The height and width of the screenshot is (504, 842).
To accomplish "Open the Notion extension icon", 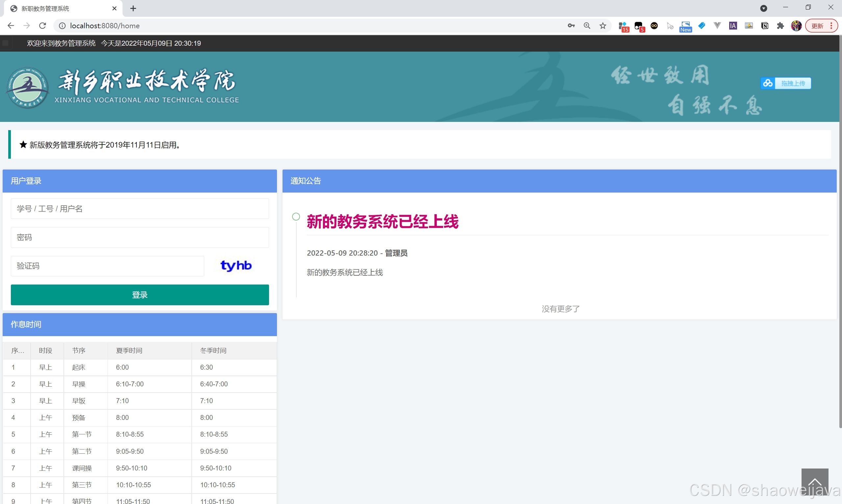I will point(764,26).
